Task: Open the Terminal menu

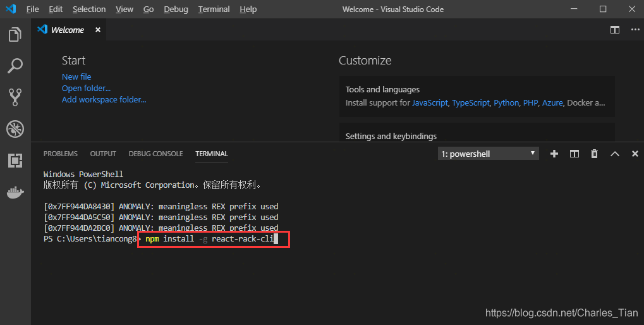Action: coord(214,9)
